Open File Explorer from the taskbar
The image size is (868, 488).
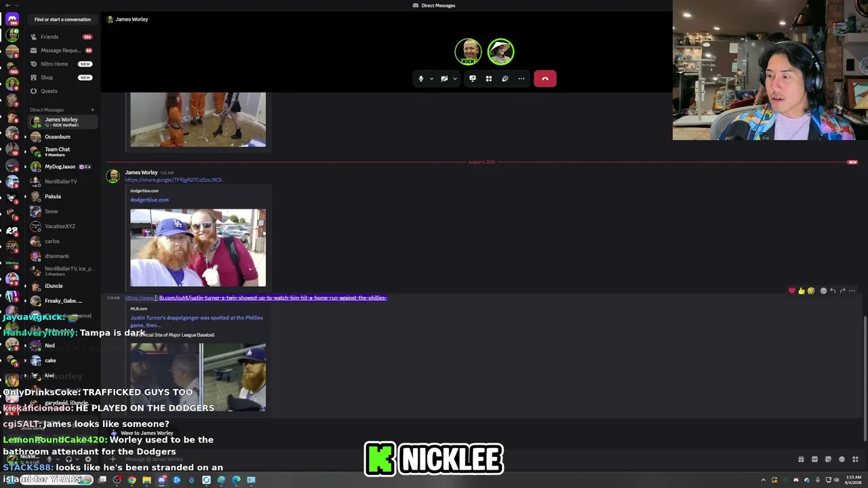[146, 481]
